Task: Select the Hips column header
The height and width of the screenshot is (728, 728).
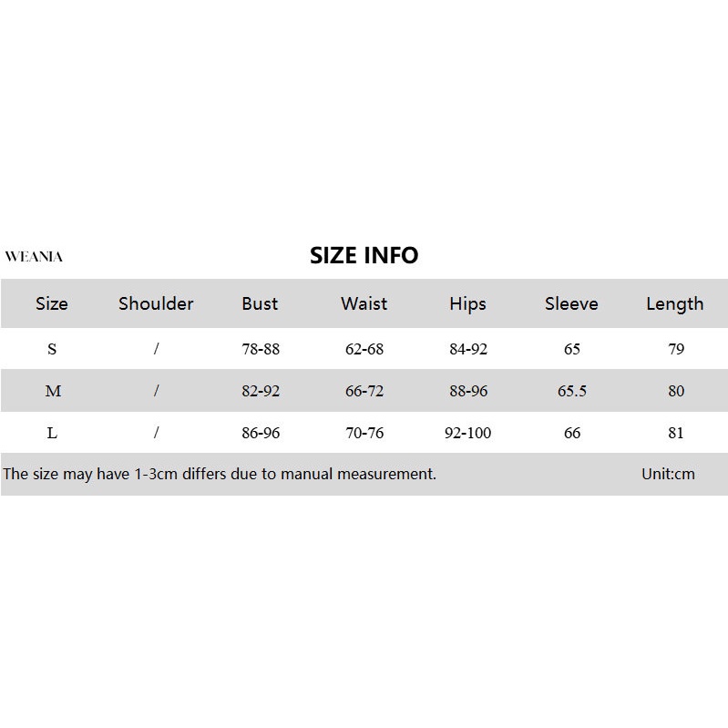Action: (467, 303)
